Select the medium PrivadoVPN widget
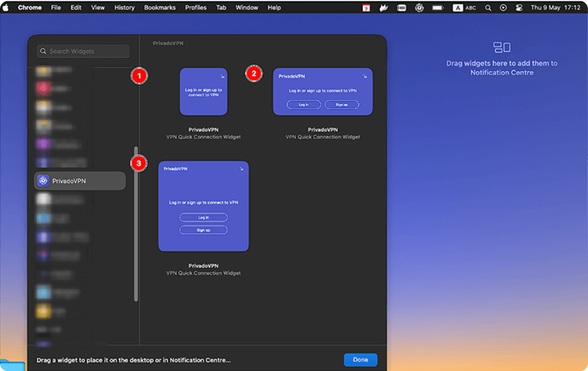Screen dimensions: 588x371 323,91
